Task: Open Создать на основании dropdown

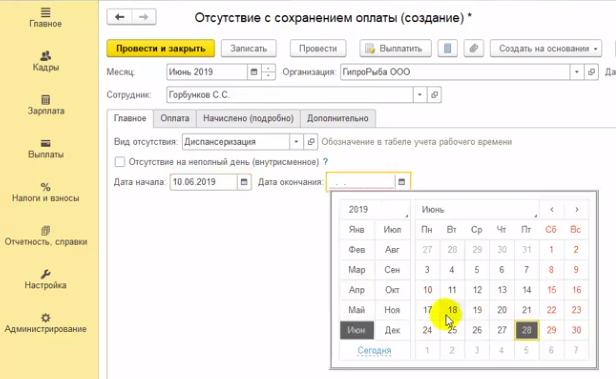Action: pos(546,48)
